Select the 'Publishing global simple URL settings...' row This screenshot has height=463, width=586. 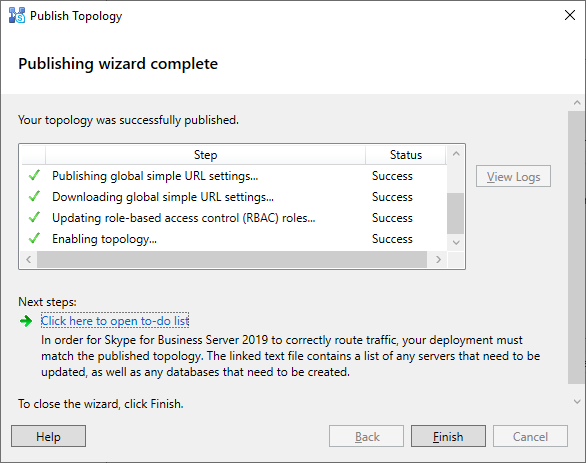tap(234, 176)
